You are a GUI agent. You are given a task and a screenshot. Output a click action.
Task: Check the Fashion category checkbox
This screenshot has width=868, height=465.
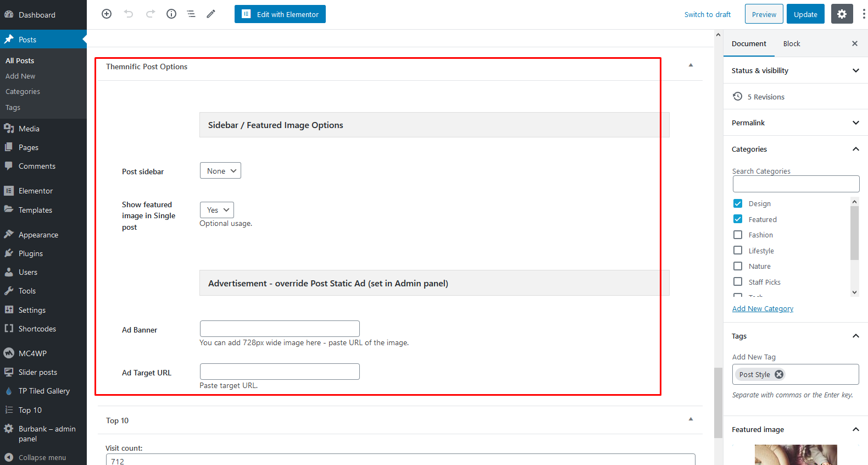(x=738, y=235)
